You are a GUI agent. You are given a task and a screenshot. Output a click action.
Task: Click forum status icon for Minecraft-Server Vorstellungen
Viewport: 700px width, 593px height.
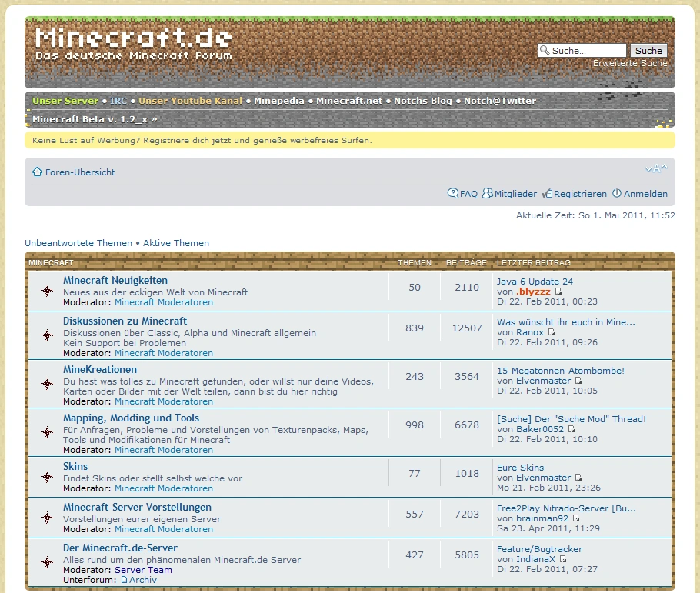47,518
